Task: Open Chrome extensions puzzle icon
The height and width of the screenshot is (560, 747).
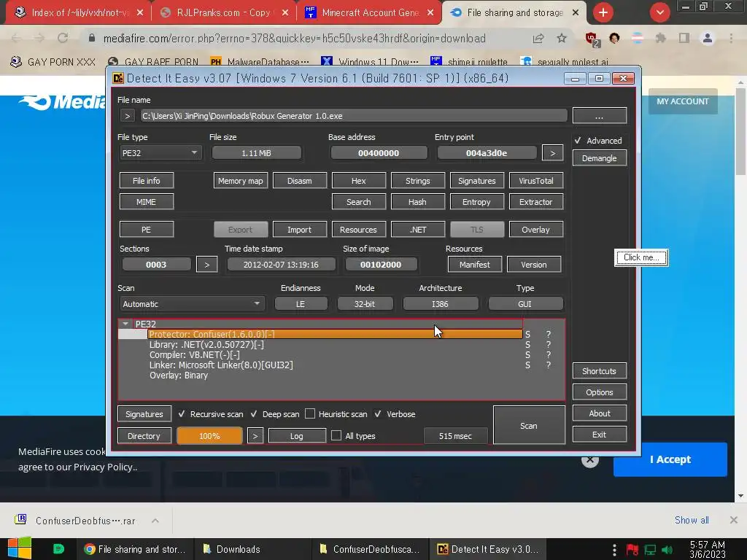Action: (660, 39)
